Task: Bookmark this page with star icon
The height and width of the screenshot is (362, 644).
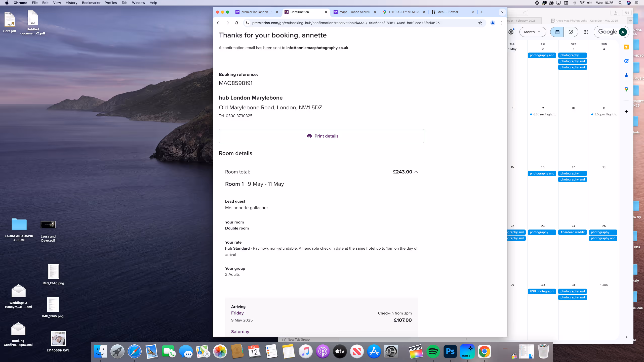Action: pyautogui.click(x=480, y=23)
